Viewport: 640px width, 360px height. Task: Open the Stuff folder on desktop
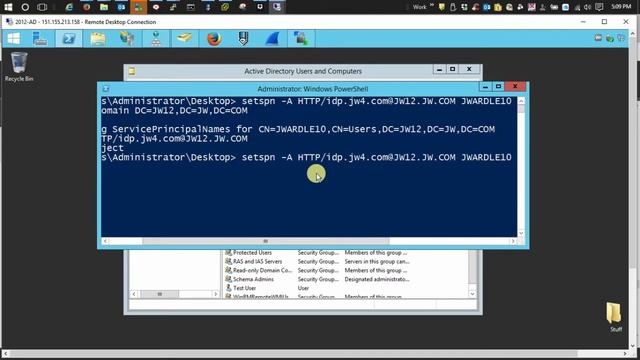point(614,317)
